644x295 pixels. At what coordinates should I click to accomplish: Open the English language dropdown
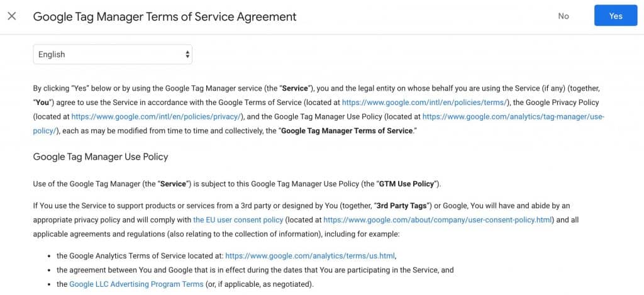(113, 54)
